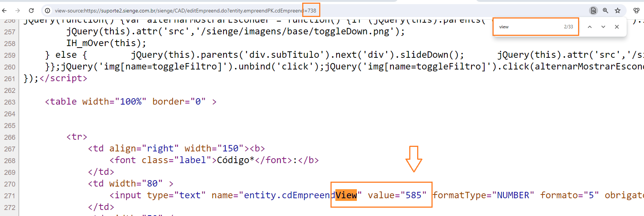
Task: Click the formato="5" attribute
Action: 569,195
